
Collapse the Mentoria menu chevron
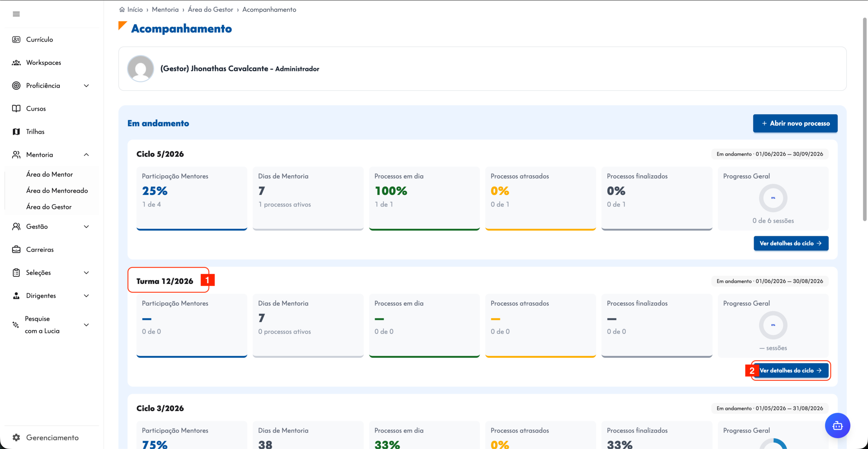(86, 155)
